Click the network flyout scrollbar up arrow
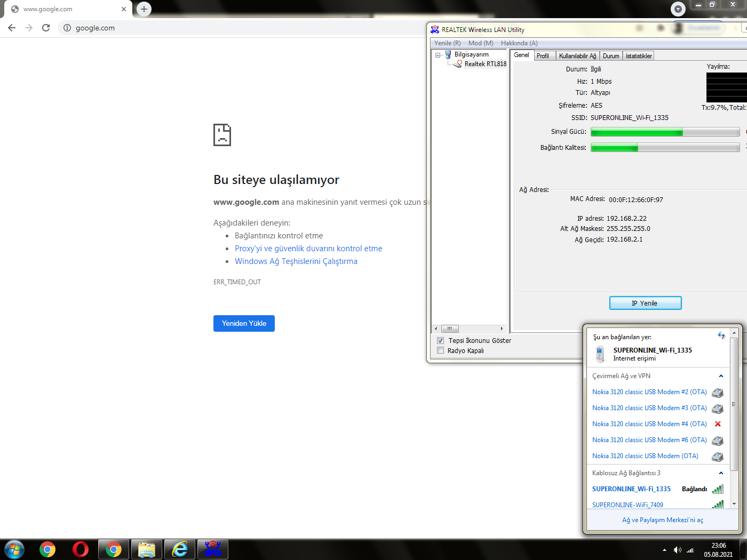This screenshot has width=747, height=560. (x=734, y=333)
